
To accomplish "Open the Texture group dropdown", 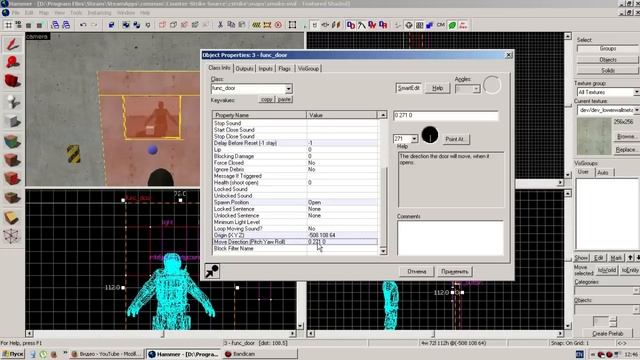I will (x=636, y=92).
